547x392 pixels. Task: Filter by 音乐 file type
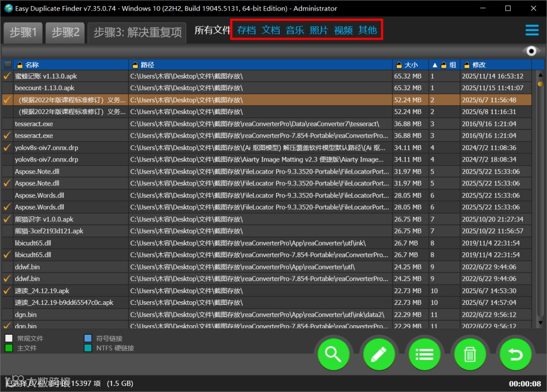(x=295, y=30)
